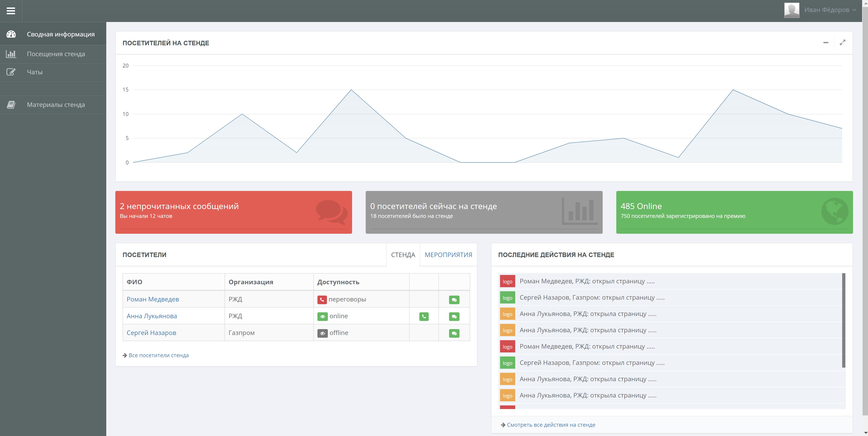868x436 pixels.
Task: Collapse the Посетителей на стенде panel
Action: point(826,42)
